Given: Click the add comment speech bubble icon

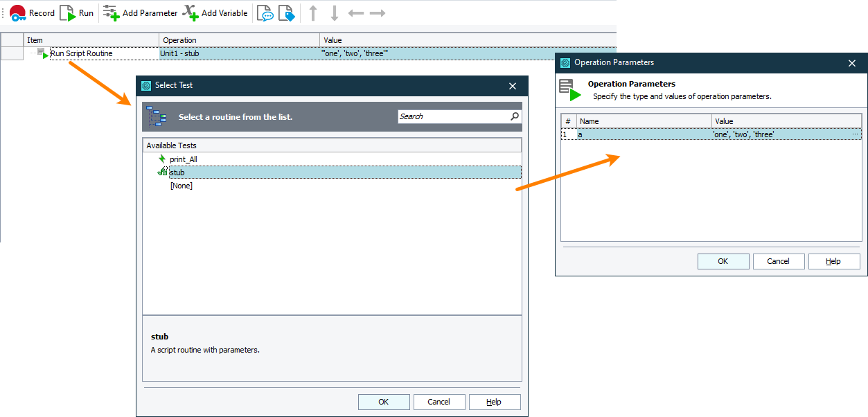Looking at the screenshot, I should 265,13.
